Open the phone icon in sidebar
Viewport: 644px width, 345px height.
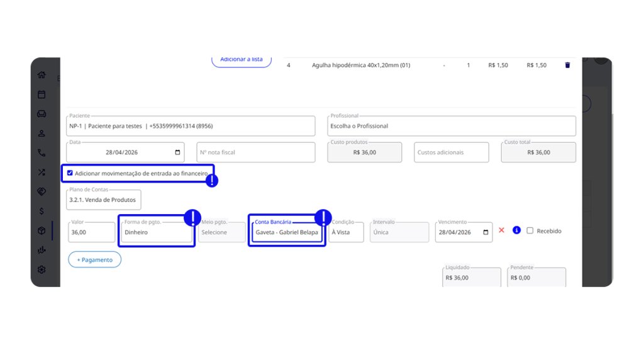point(42,152)
